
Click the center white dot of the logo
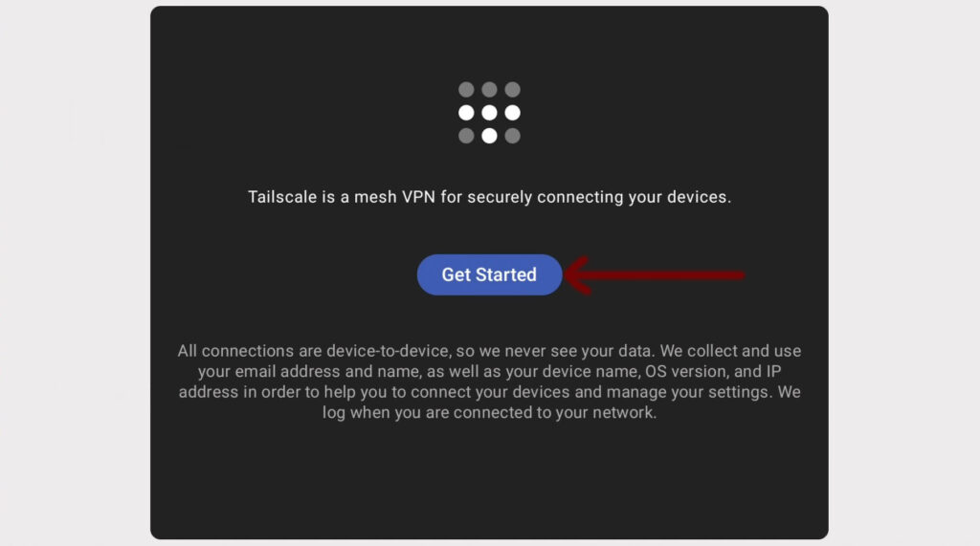click(x=489, y=113)
